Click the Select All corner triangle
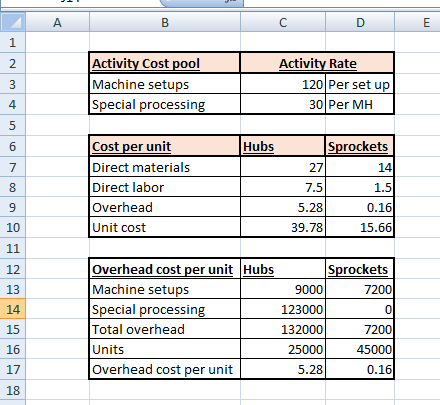The image size is (440, 405). point(13,22)
